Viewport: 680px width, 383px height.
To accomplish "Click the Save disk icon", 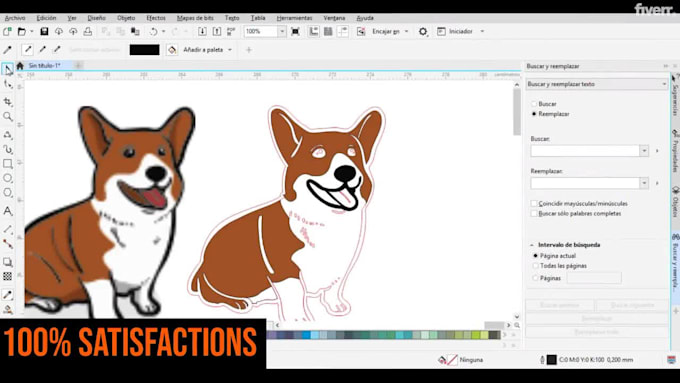I will click(x=44, y=31).
